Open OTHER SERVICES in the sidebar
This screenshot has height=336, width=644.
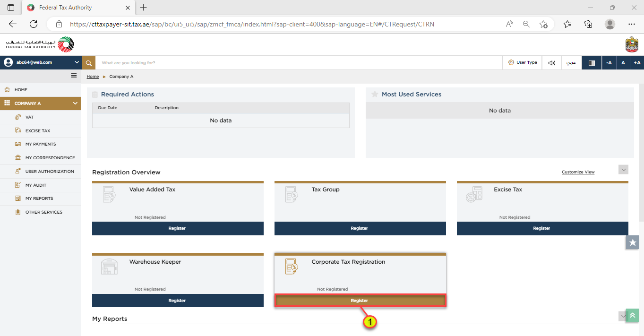[x=40, y=212]
